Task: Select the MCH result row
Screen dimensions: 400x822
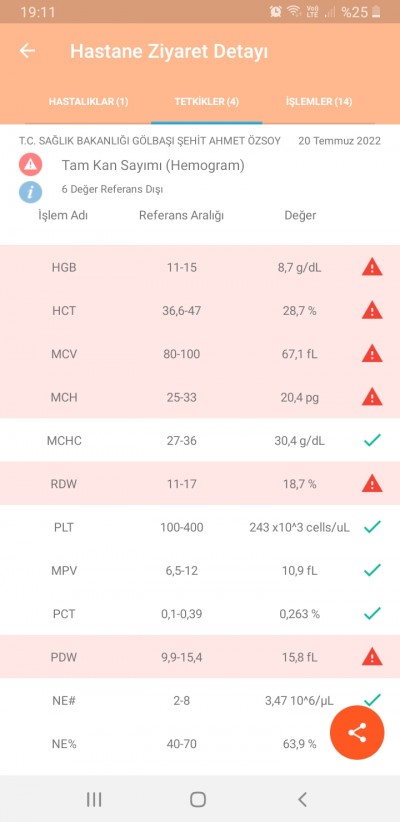Action: (200, 397)
